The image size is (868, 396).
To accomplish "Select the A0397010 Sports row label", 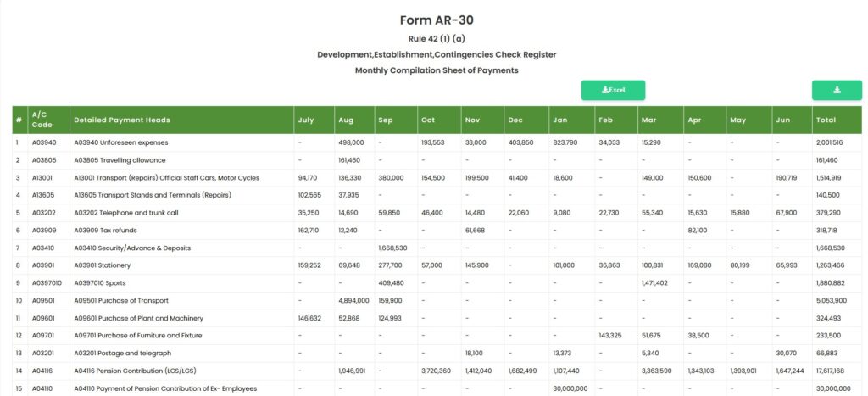I will [x=100, y=283].
